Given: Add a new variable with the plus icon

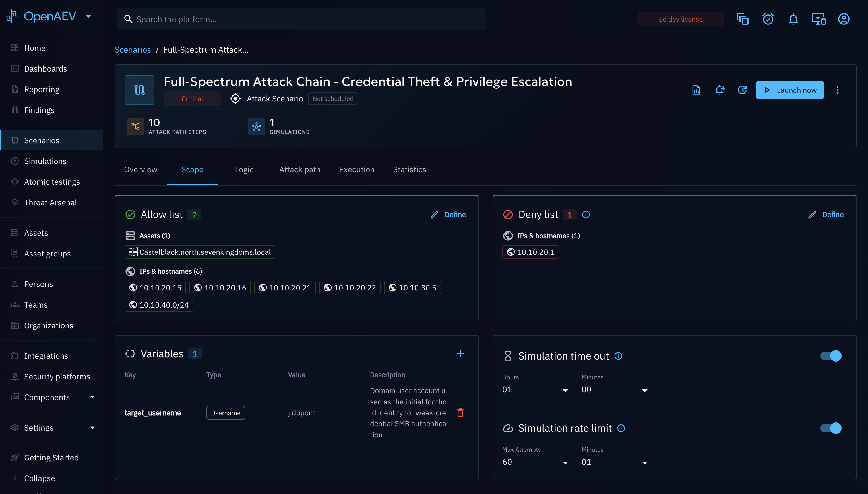Looking at the screenshot, I should [x=460, y=354].
